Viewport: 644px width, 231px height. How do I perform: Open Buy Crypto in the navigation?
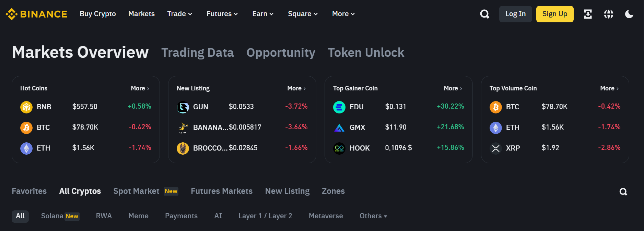[x=98, y=14]
